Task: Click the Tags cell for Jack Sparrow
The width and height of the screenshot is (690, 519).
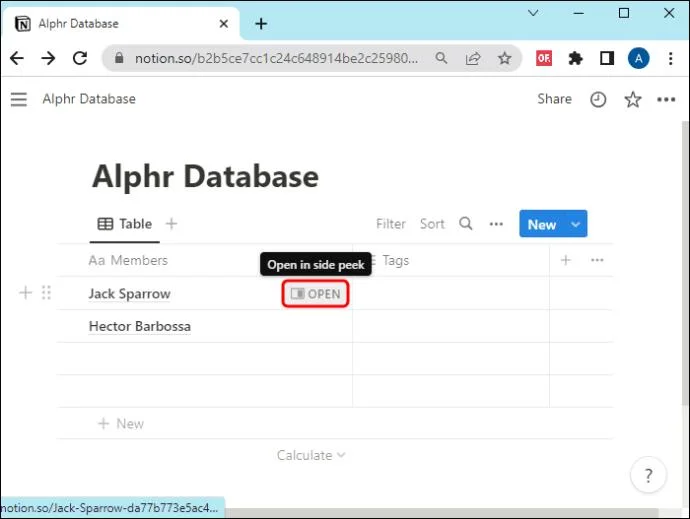Action: 451,293
